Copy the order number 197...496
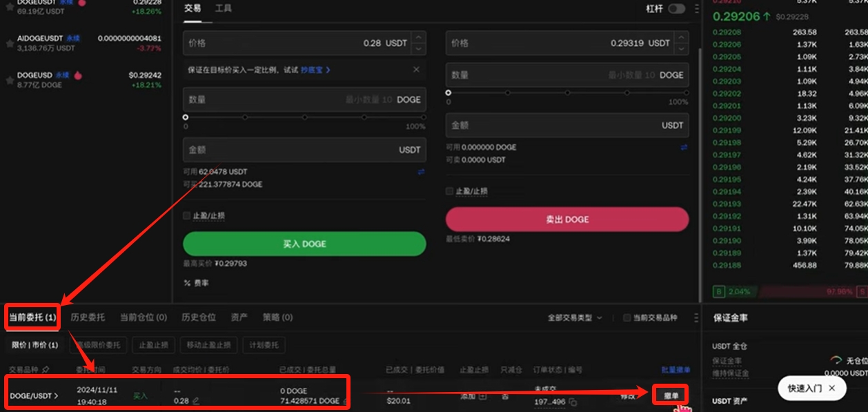 (x=573, y=402)
